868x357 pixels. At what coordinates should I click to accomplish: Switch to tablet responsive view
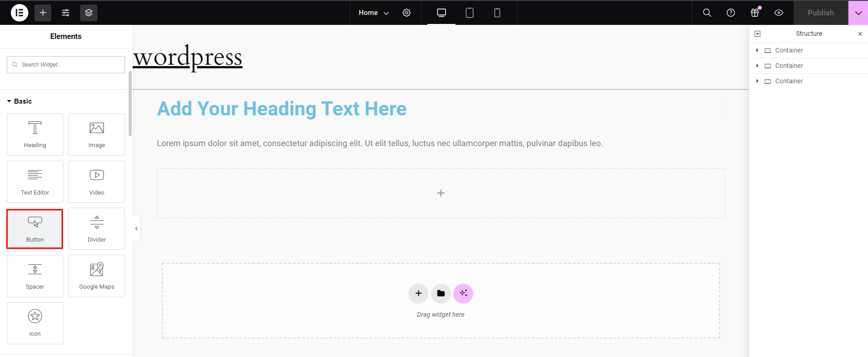tap(470, 13)
